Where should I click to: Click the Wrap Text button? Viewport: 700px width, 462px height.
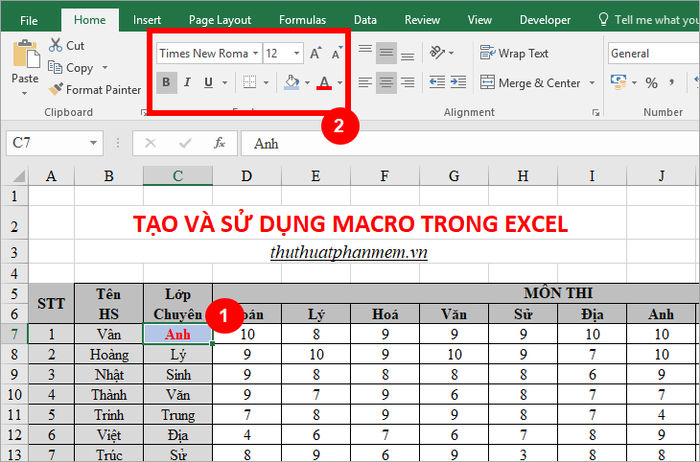coord(515,53)
